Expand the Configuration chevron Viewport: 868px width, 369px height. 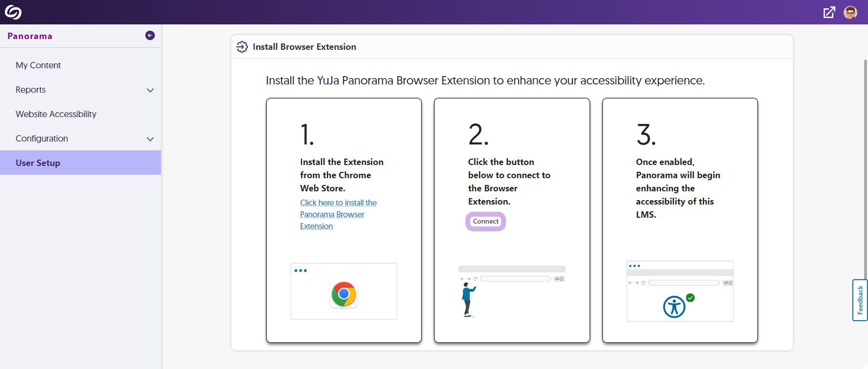click(x=150, y=139)
